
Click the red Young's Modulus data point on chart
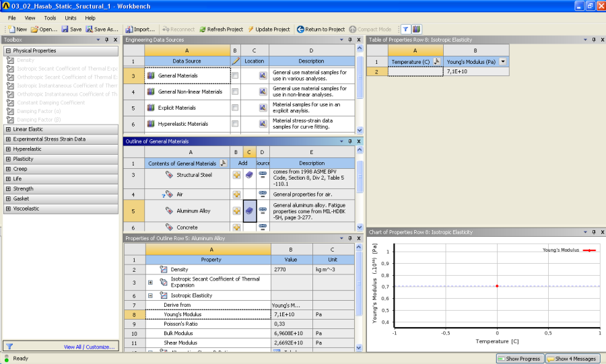tap(497, 286)
